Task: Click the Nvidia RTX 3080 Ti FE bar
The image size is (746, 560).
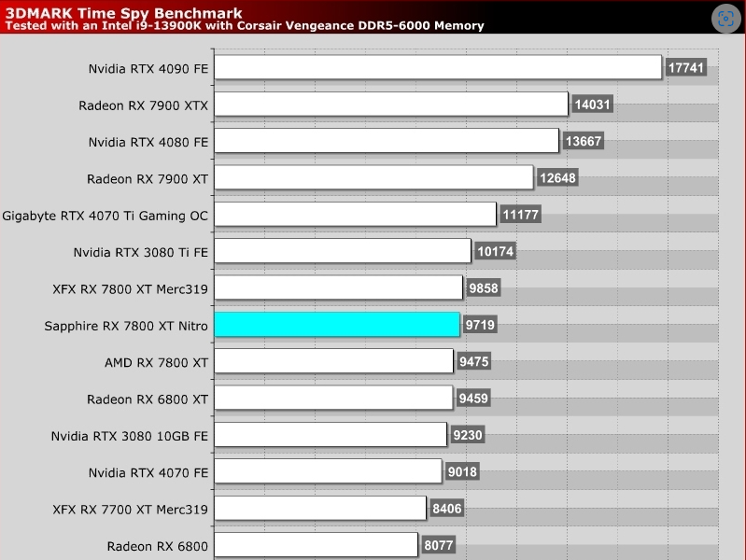Action: [343, 251]
